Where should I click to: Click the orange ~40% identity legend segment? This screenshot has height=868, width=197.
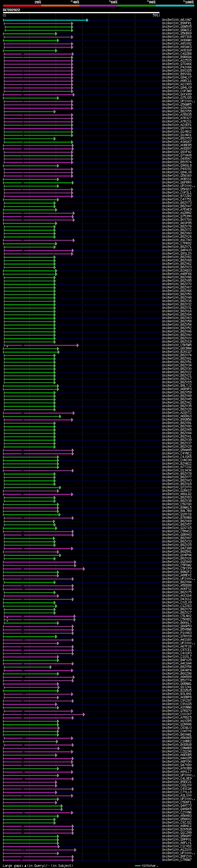tap(60, 6)
